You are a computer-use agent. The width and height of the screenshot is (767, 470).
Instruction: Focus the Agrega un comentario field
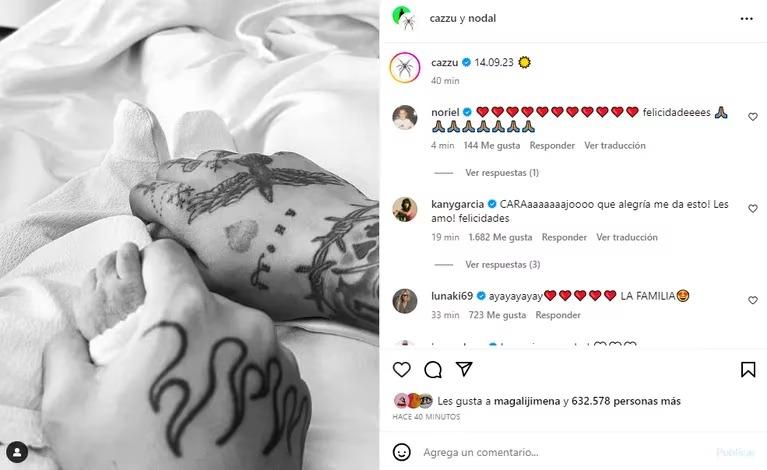563,452
